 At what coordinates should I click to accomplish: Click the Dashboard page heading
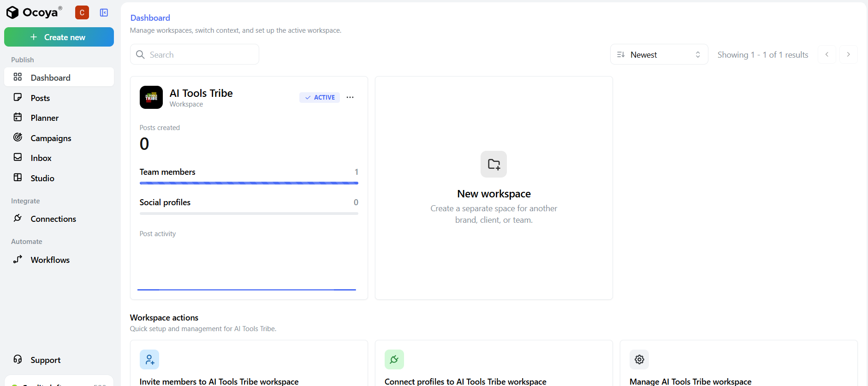click(x=150, y=18)
